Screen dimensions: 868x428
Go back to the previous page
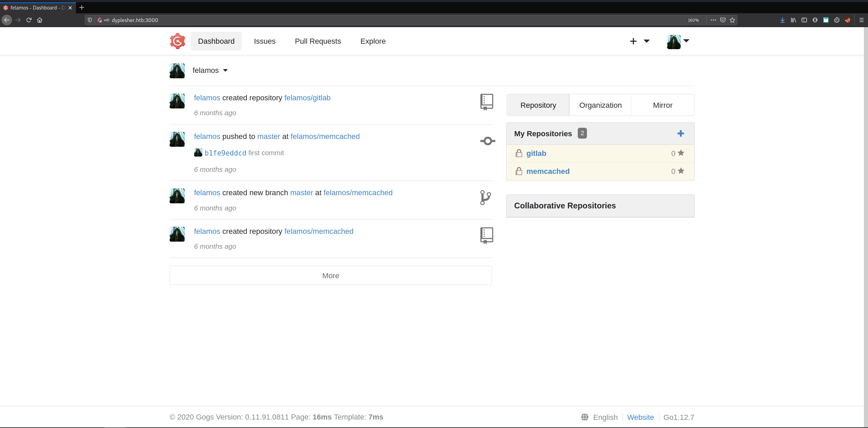7,20
